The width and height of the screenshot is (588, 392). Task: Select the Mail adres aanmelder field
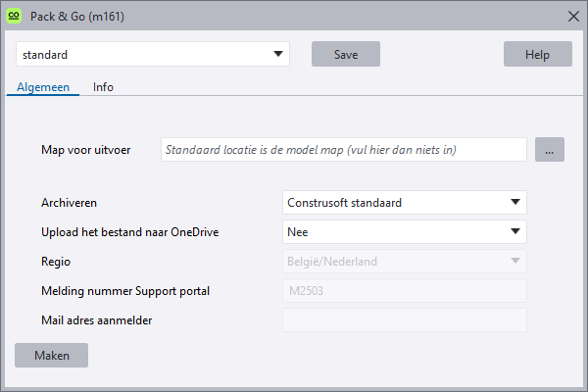404,320
